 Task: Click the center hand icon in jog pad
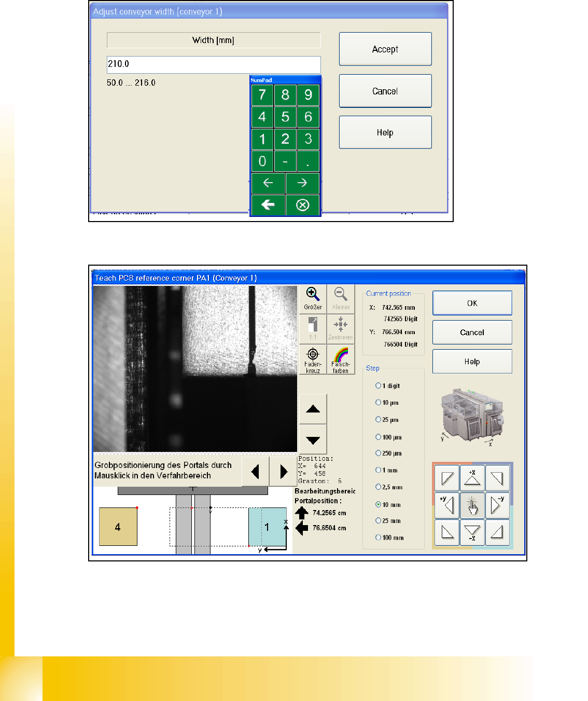tap(472, 505)
